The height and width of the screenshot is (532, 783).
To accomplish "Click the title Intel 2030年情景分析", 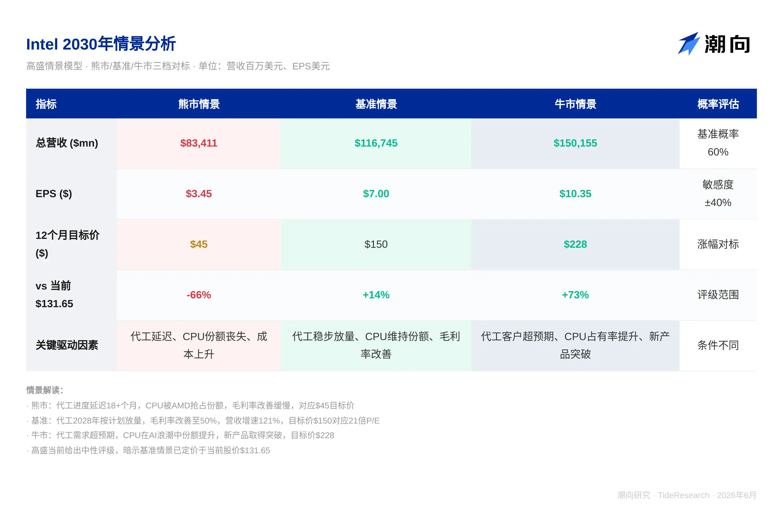I will 101,44.
